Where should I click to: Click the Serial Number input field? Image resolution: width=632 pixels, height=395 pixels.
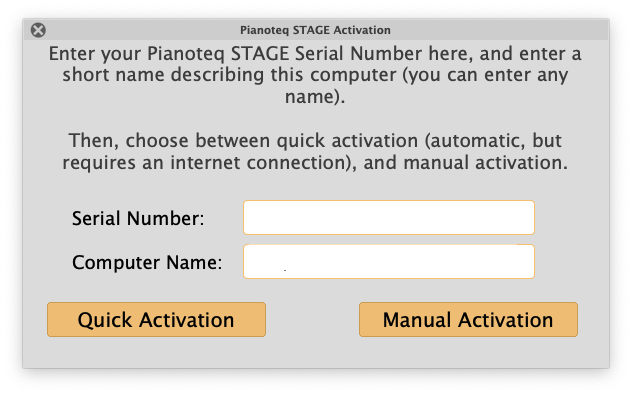389,217
